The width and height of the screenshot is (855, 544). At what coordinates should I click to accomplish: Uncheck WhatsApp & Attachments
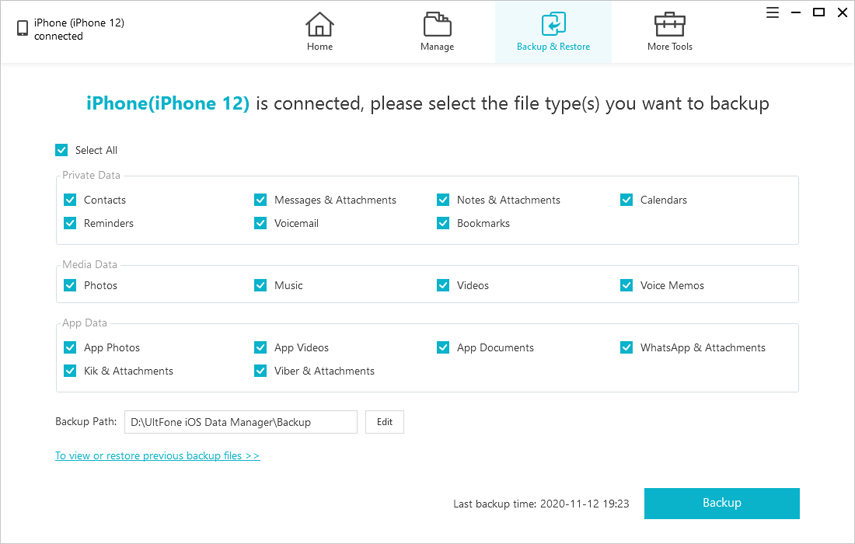[x=627, y=348]
